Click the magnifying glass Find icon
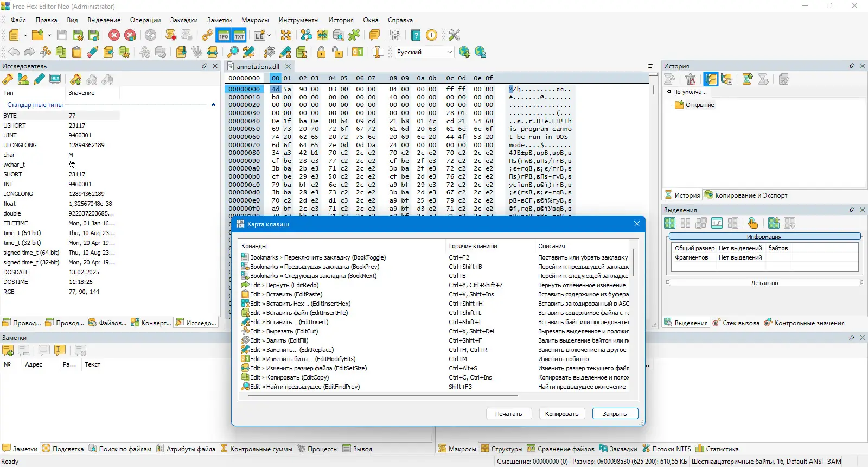The width and height of the screenshot is (868, 467). pyautogui.click(x=233, y=52)
